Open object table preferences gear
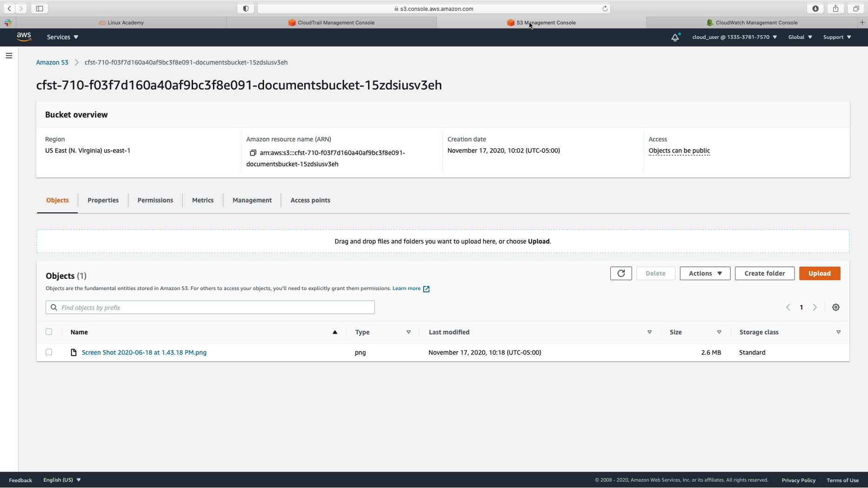Screen dimensions: 868x488 (836, 307)
